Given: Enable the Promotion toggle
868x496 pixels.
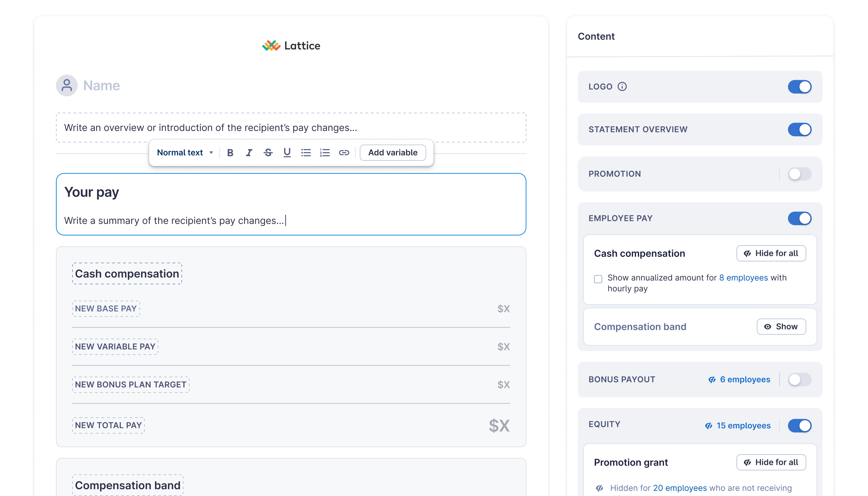Looking at the screenshot, I should (800, 174).
